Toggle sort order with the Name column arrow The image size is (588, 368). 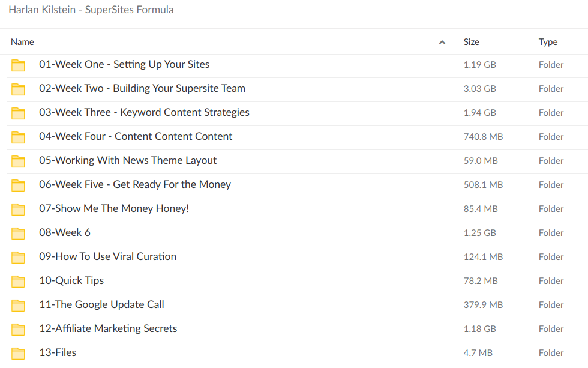click(x=442, y=43)
